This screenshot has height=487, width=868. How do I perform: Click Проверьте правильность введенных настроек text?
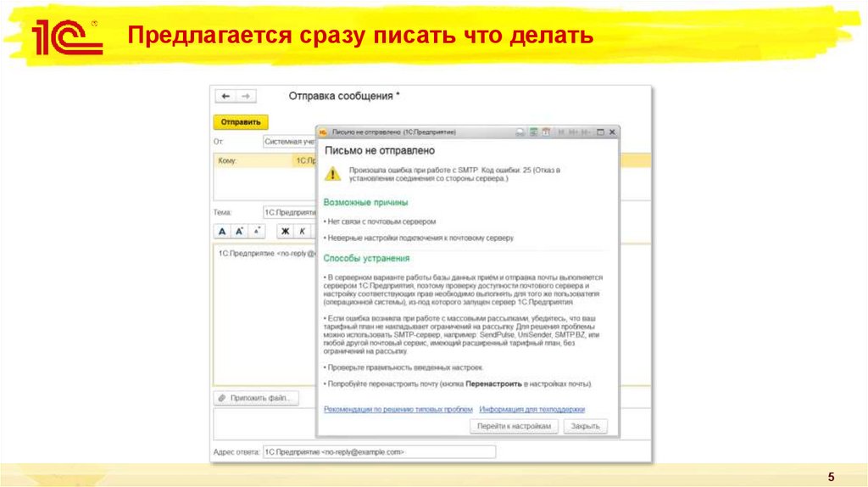point(405,368)
